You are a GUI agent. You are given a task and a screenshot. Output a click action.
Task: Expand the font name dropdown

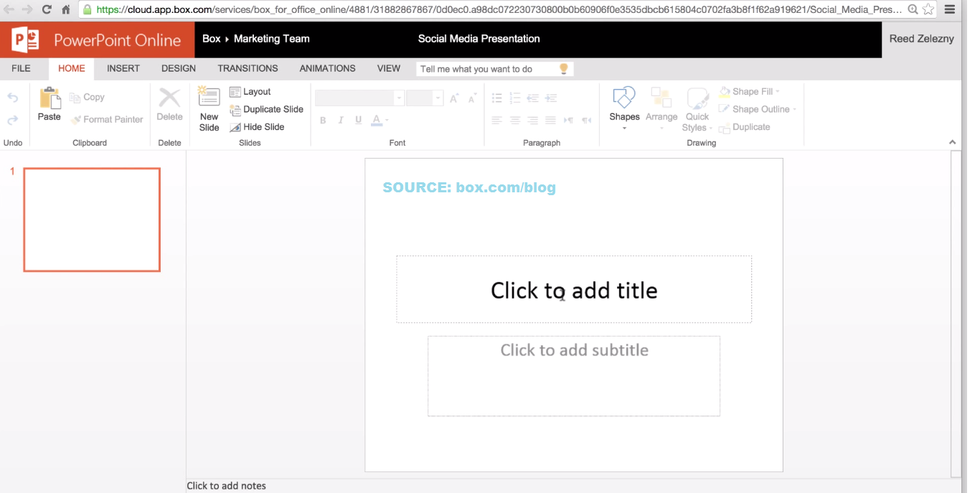point(399,98)
